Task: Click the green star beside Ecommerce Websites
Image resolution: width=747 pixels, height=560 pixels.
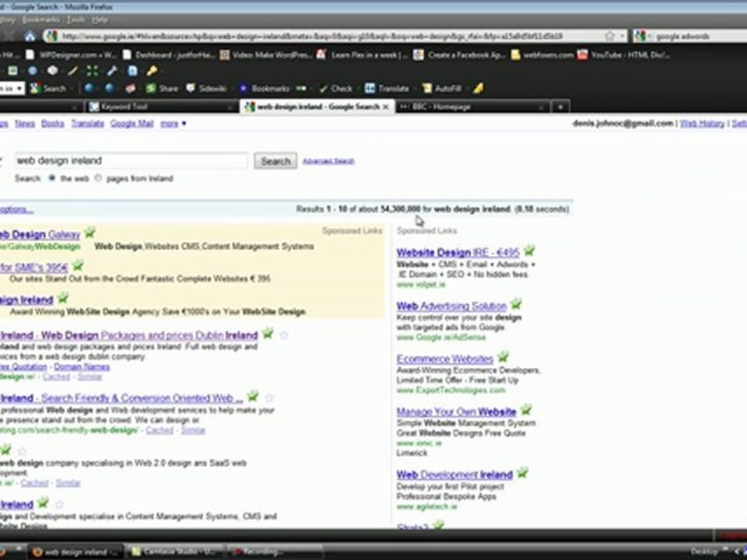Action: click(503, 357)
